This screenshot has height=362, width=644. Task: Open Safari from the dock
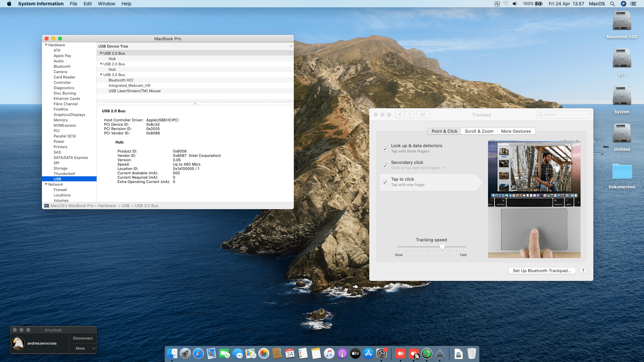point(198,354)
